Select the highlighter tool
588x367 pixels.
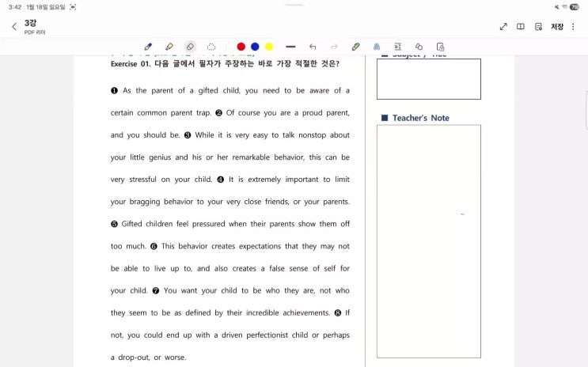[169, 47]
